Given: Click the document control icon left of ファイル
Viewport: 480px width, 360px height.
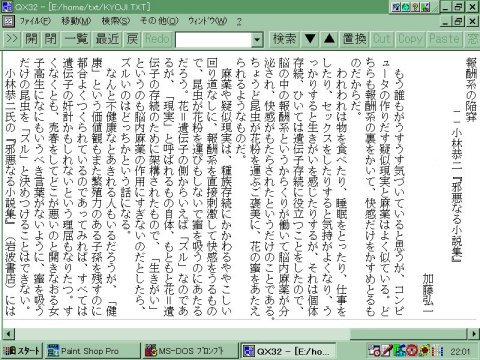Looking at the screenshot, I should coord(8,21).
